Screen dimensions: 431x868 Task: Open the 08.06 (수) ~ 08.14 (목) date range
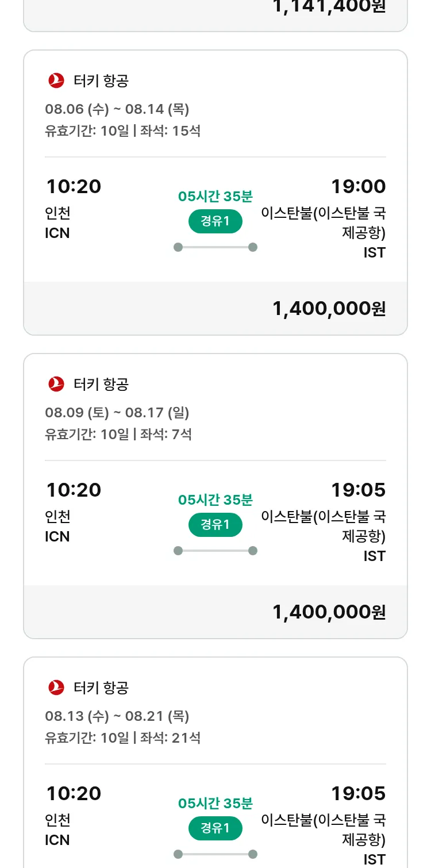point(117,109)
